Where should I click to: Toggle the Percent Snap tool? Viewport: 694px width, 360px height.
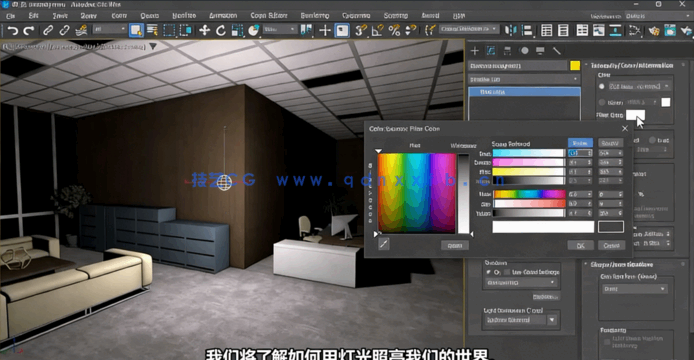(x=394, y=31)
